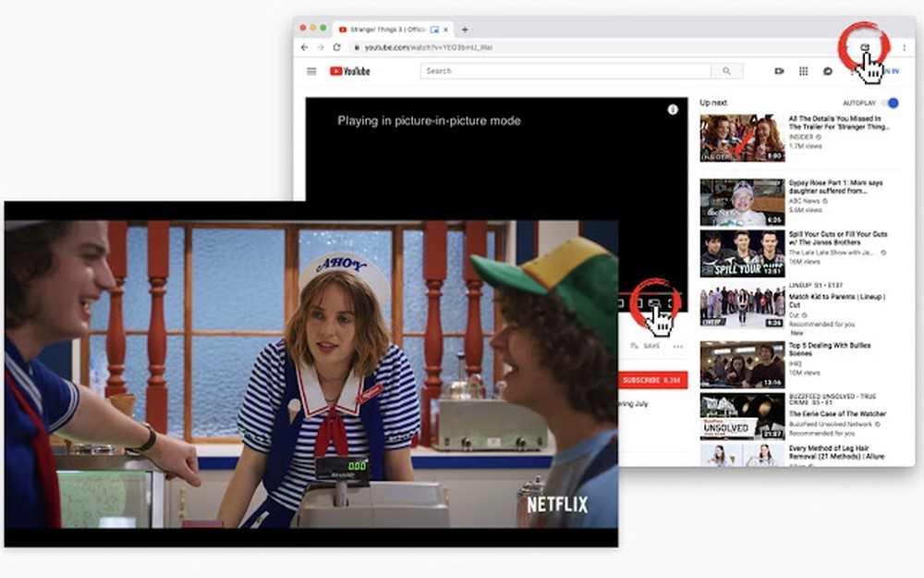The height and width of the screenshot is (578, 924).
Task: Open the hamburger menu beside YouTube logo
Action: (310, 71)
